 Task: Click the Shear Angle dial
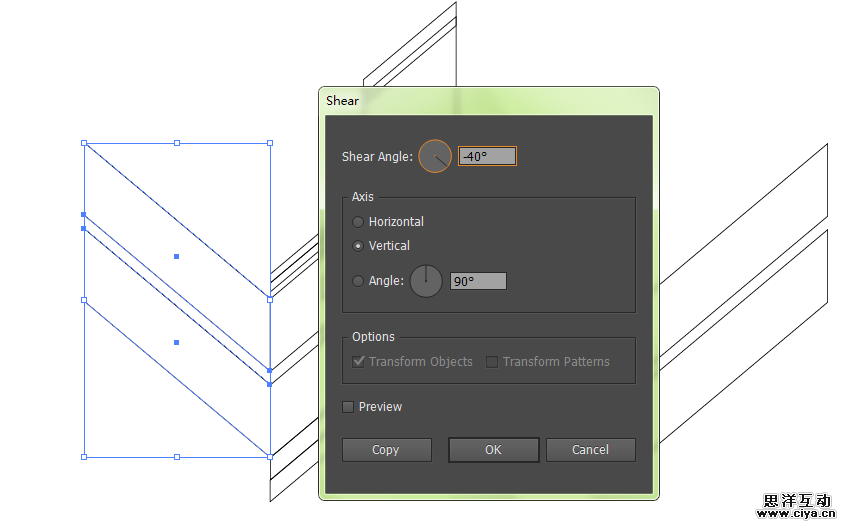coord(435,156)
